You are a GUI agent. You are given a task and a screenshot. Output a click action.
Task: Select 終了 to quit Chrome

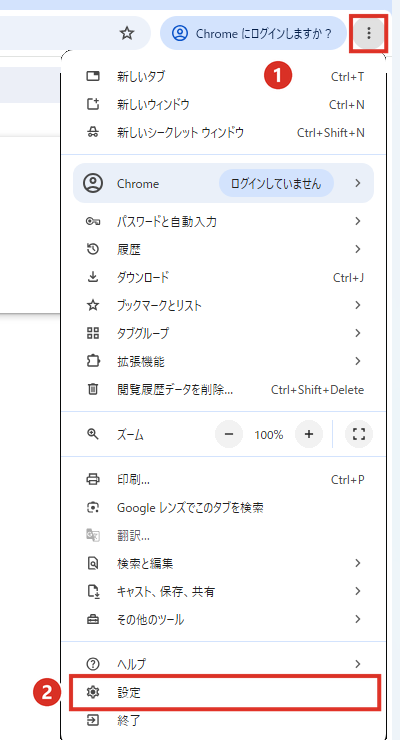224,721
